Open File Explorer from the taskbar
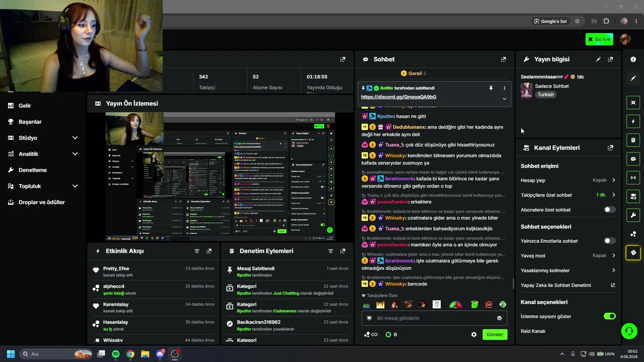This screenshot has width=644, height=362. coord(145,354)
